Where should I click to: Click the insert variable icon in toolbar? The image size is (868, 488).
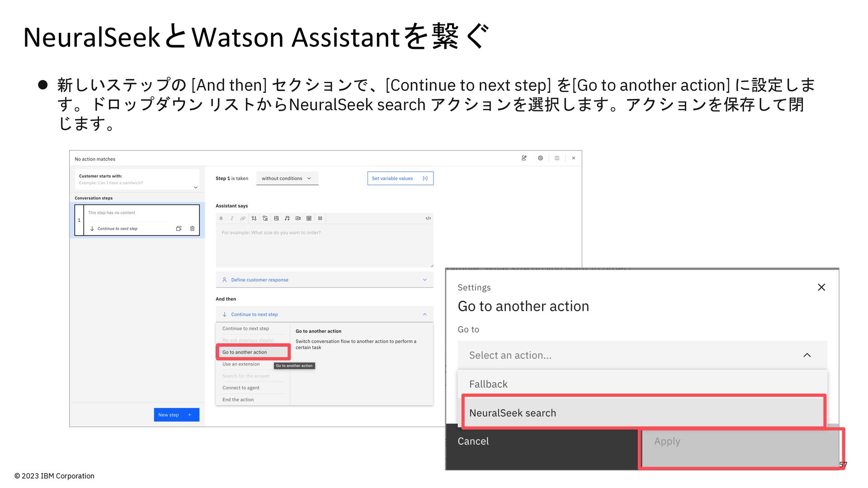pyautogui.click(x=254, y=218)
